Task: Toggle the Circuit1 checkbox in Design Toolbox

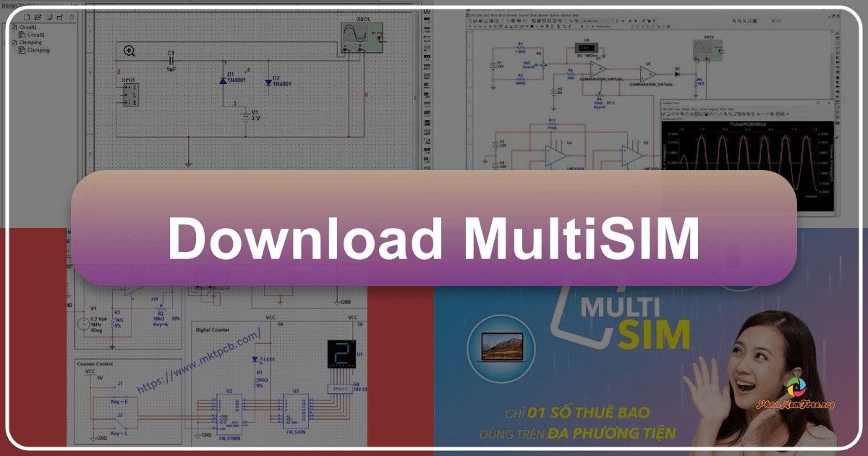Action: tap(14, 27)
